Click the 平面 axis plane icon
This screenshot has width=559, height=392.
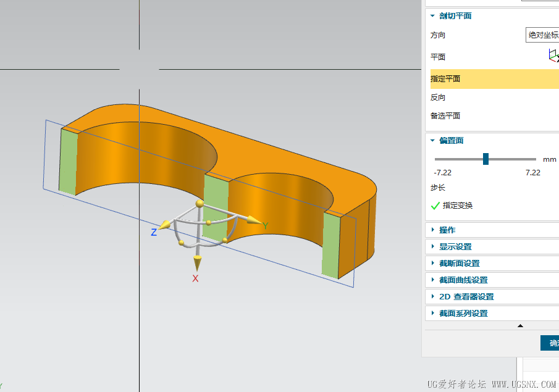coord(553,56)
